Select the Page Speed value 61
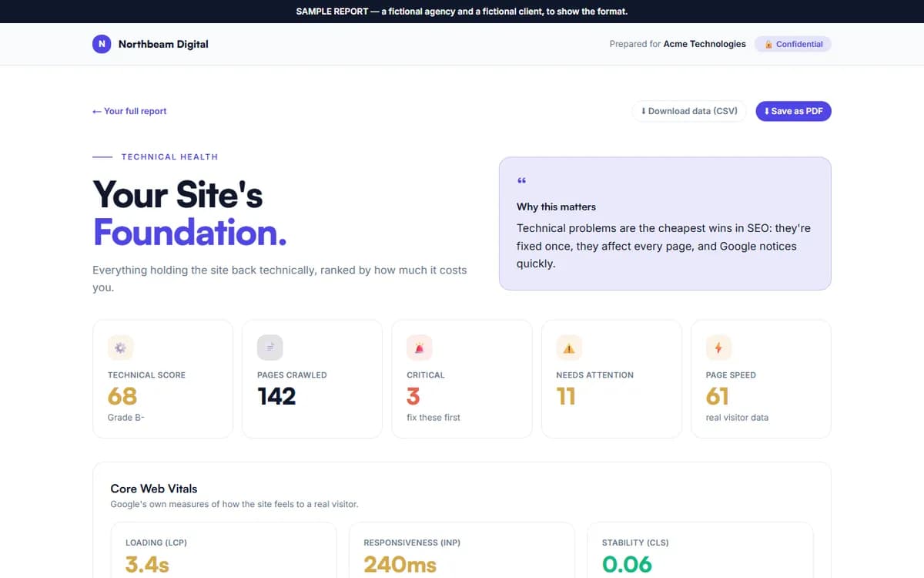Viewport: 924px width, 578px height. pos(718,396)
